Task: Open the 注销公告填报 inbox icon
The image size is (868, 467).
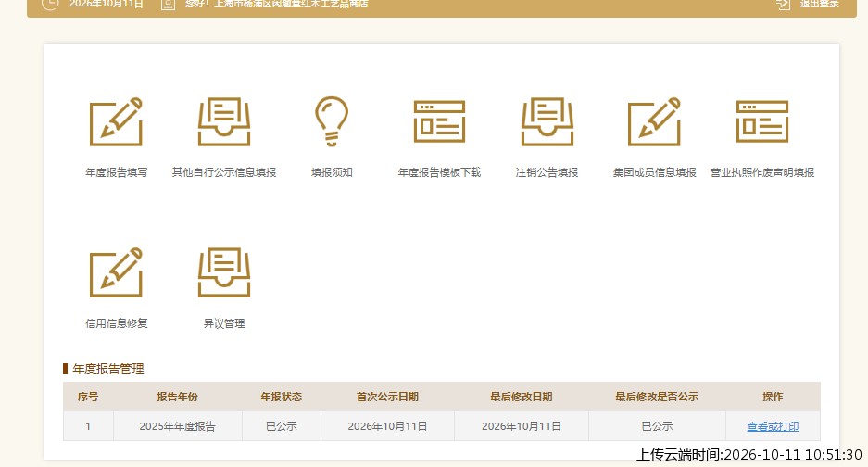Action: pyautogui.click(x=547, y=122)
